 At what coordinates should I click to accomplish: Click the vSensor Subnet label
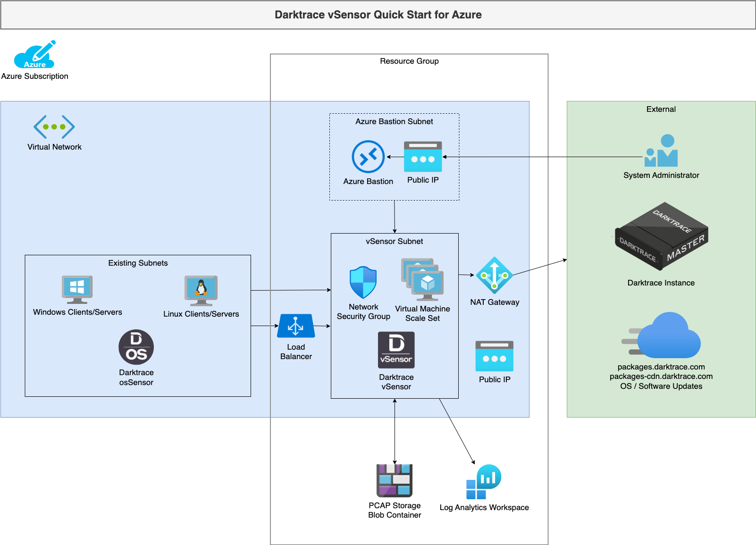pyautogui.click(x=394, y=241)
